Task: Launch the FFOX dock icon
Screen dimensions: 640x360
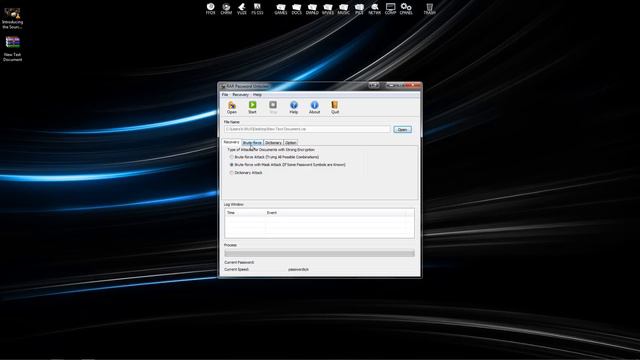Action: (211, 9)
